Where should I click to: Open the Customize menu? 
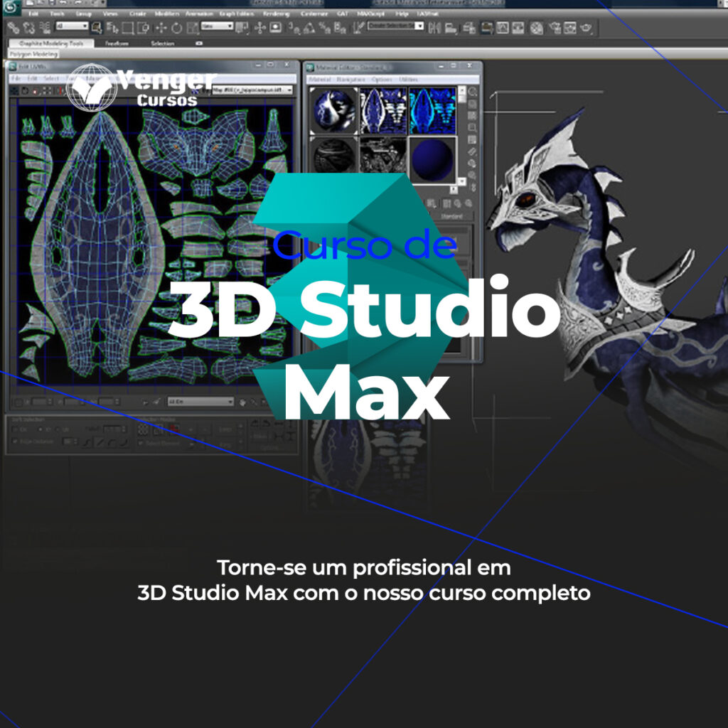point(314,14)
